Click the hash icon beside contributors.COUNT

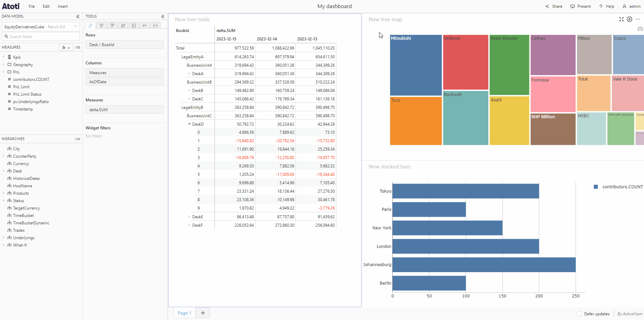click(9, 79)
